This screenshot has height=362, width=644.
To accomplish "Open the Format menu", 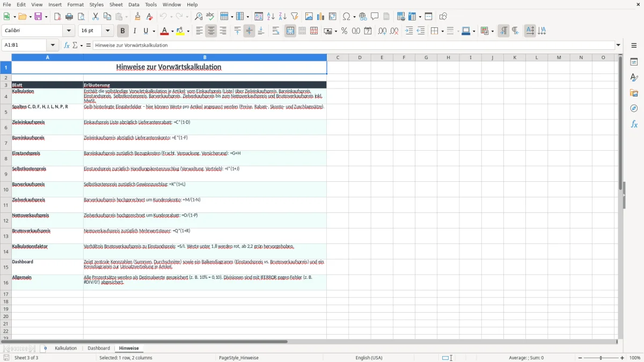I will 75,4.
